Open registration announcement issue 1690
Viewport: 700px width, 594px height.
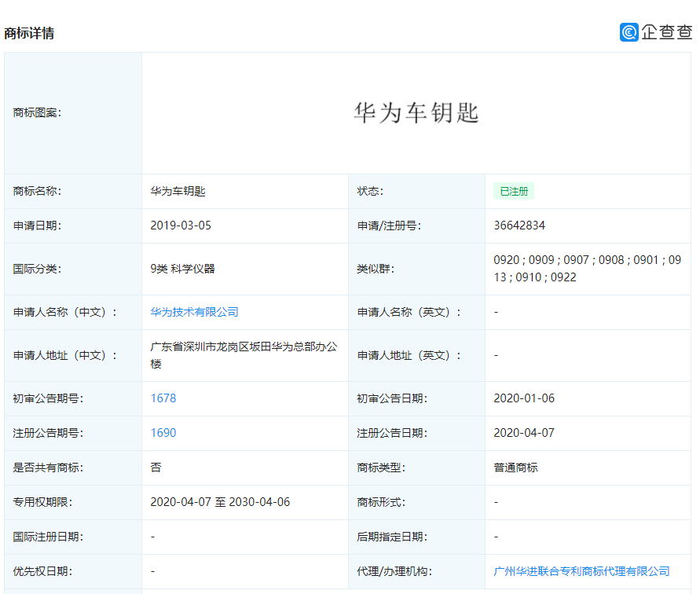tap(163, 433)
